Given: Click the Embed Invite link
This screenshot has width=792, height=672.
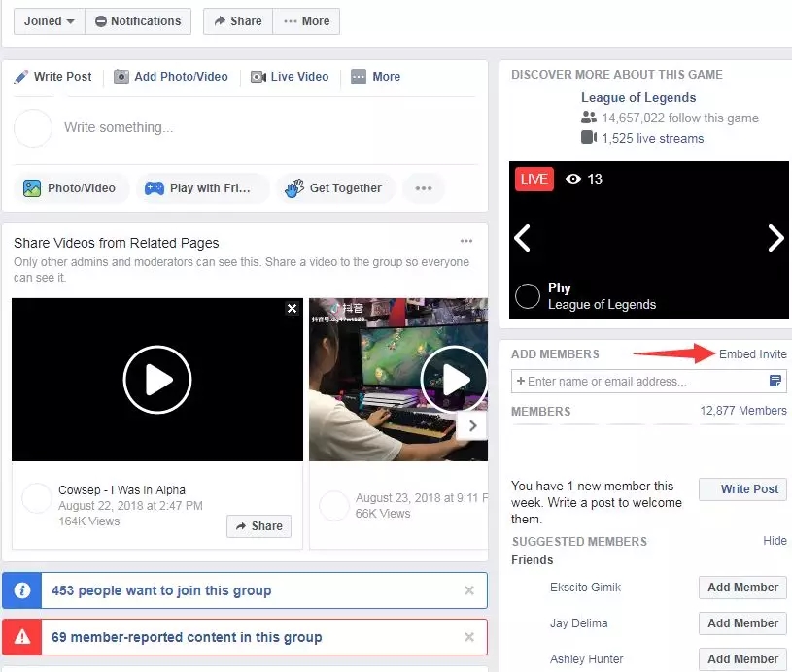Looking at the screenshot, I should 752,354.
